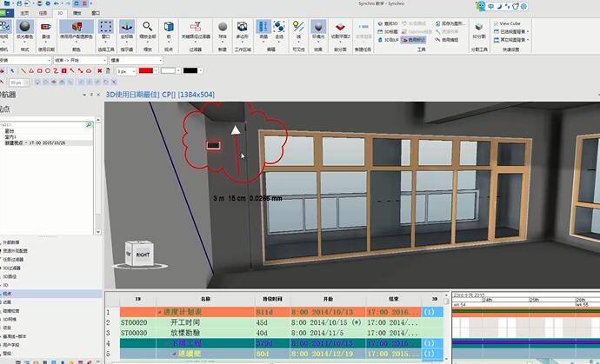Switch to the 3D ribbon tab
The width and height of the screenshot is (600, 364).
(x=60, y=14)
